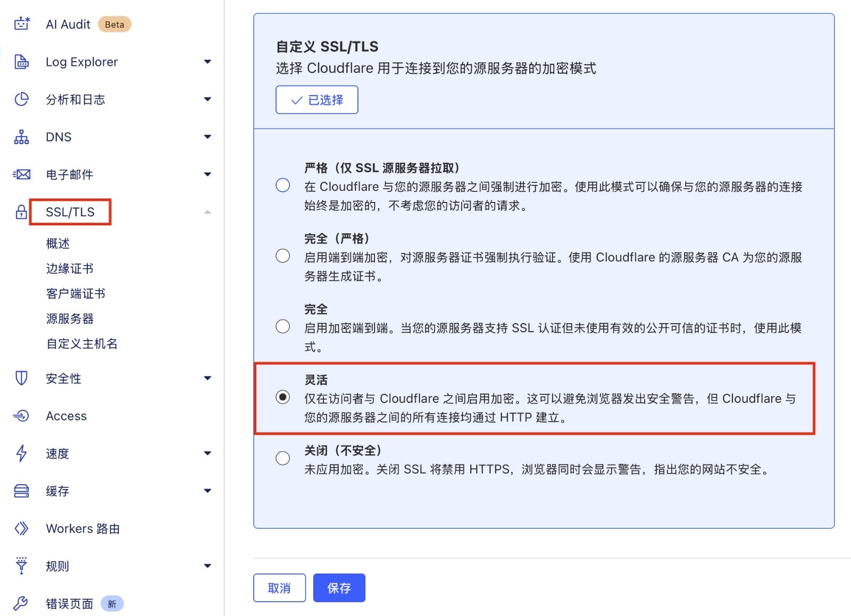
Task: Click the 已选择 selected button
Action: tap(316, 100)
